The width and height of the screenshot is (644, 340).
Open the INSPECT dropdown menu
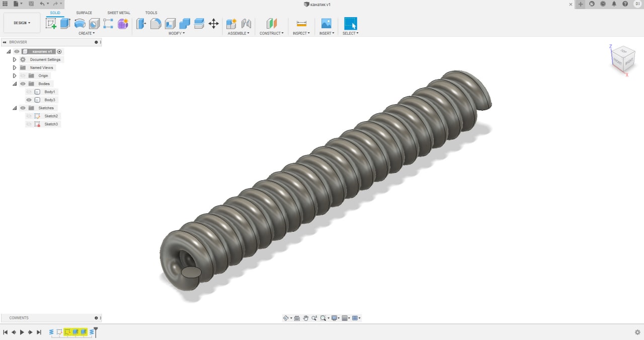(x=301, y=33)
